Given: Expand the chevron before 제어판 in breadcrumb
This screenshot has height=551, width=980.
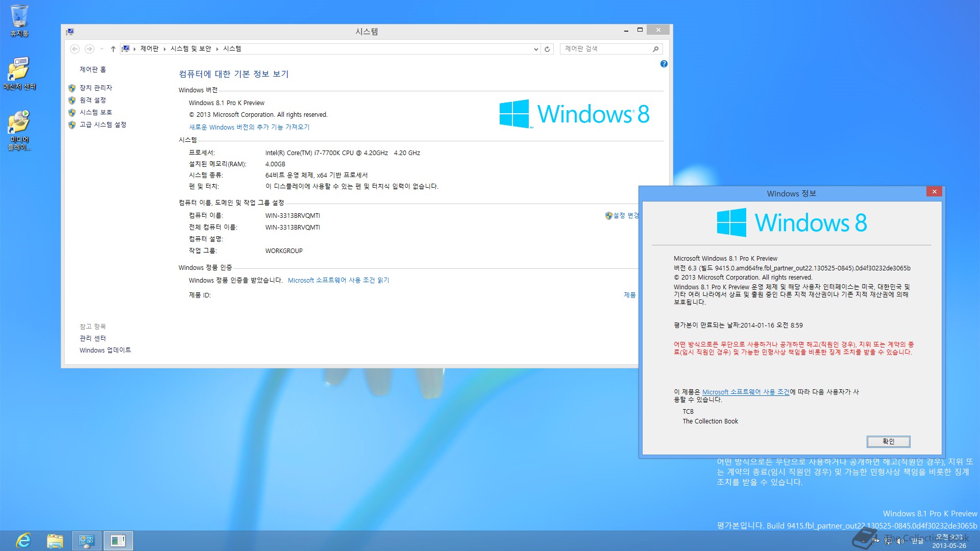Looking at the screenshot, I should [135, 49].
